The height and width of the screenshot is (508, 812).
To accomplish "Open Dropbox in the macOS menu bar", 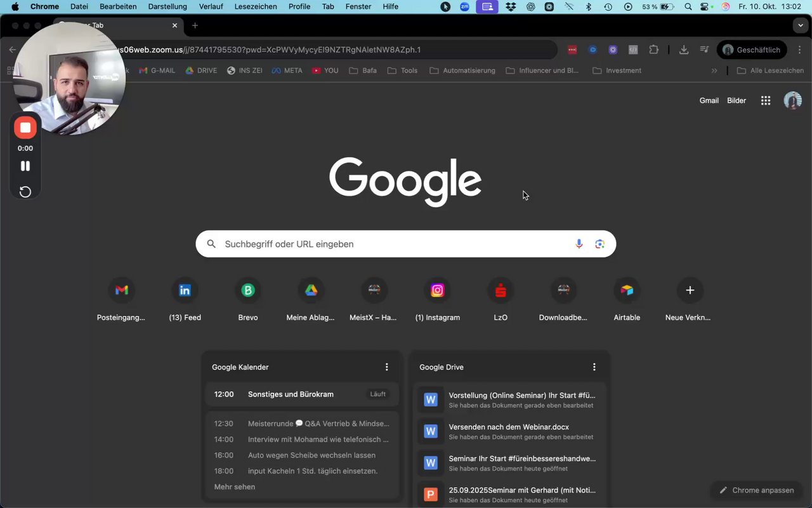I will [510, 6].
